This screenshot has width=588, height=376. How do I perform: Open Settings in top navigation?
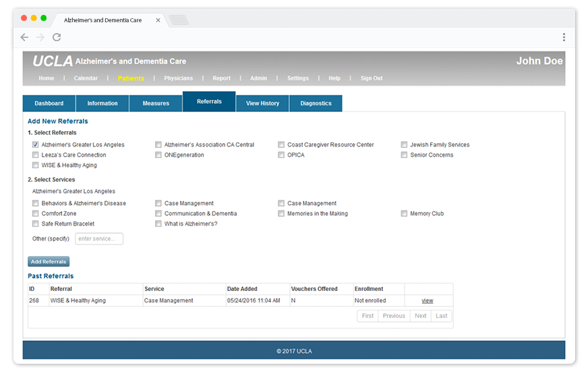298,78
